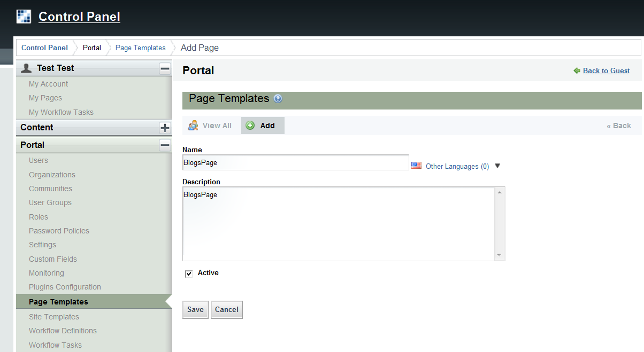Click the Control Panel logo icon
Screen dimensions: 644x352
click(x=24, y=17)
